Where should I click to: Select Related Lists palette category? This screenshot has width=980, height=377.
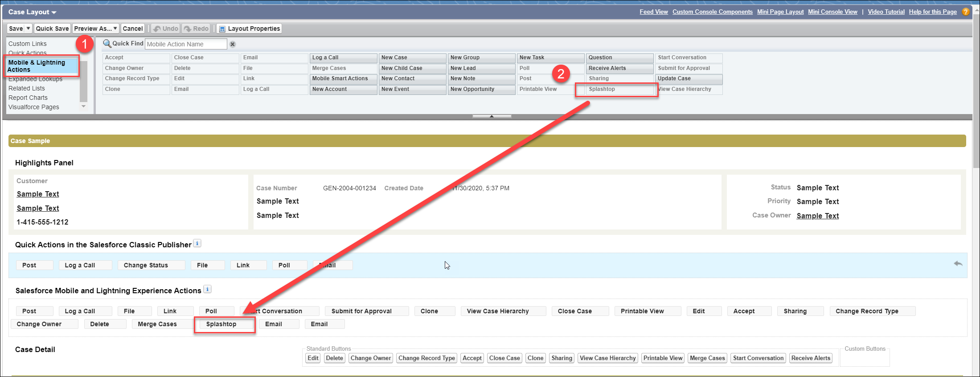tap(27, 88)
